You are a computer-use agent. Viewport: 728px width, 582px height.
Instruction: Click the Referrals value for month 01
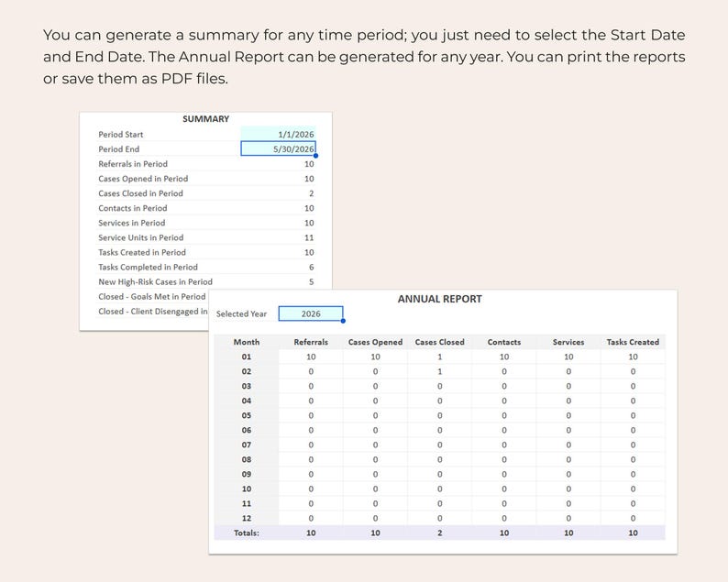pyautogui.click(x=311, y=357)
